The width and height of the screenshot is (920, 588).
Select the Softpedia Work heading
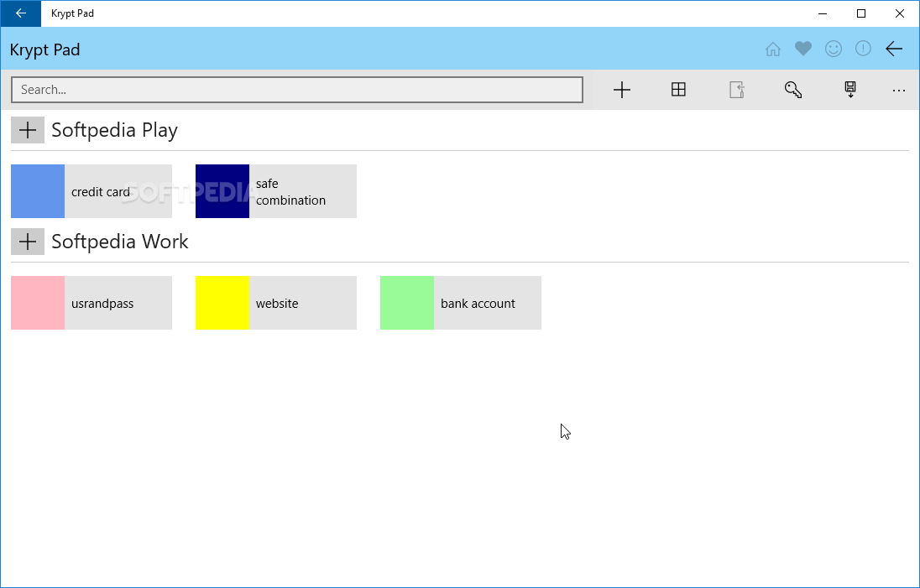(x=120, y=242)
